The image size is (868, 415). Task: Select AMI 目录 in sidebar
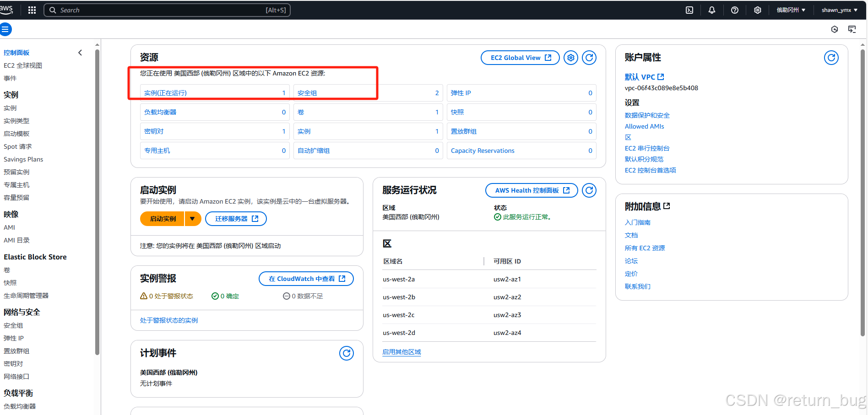pos(16,240)
